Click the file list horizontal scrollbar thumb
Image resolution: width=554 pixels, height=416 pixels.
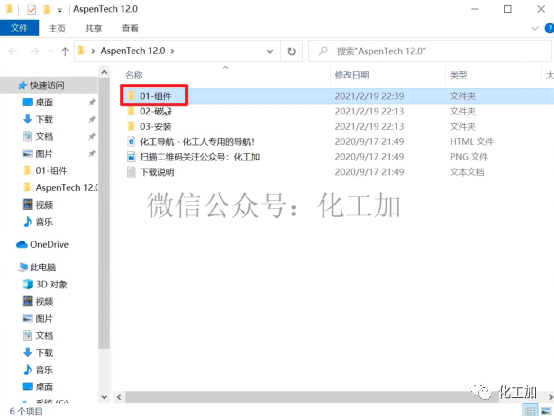(x=312, y=397)
